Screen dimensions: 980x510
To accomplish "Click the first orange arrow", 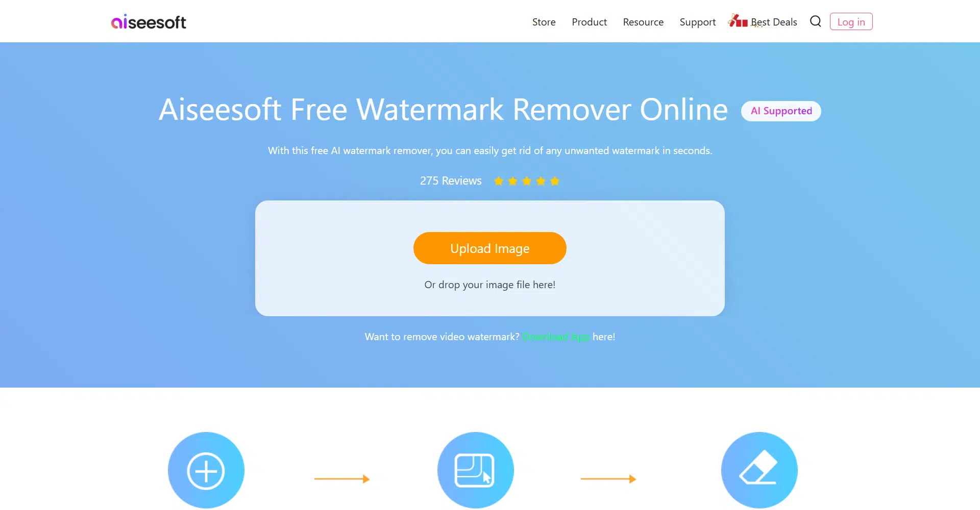I will coord(342,479).
